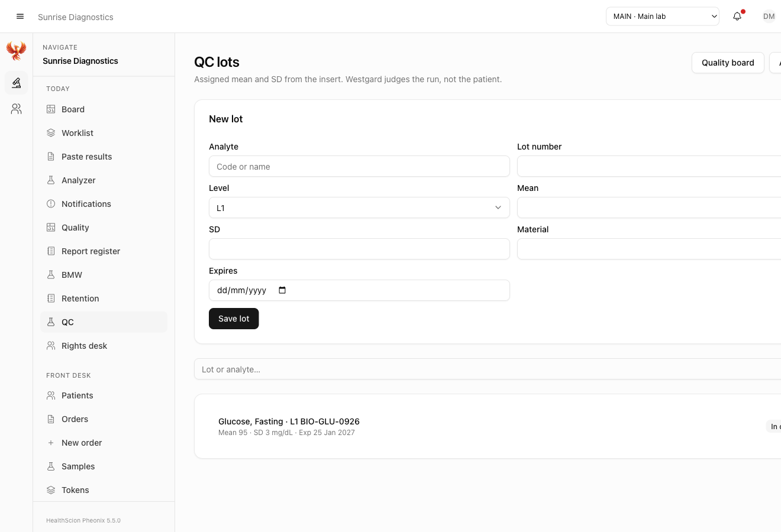
Task: Click the Paste results document icon
Action: (51, 157)
